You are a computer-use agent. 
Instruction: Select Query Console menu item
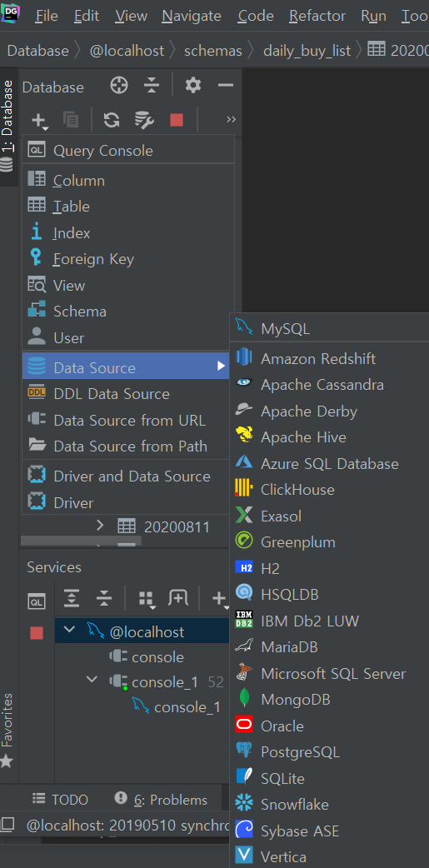[128, 150]
